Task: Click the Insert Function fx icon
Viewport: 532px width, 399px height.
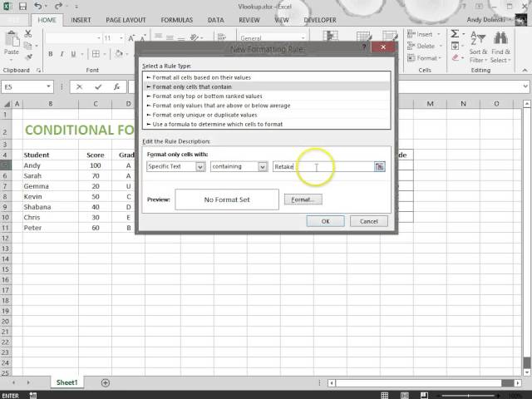Action: click(x=116, y=87)
